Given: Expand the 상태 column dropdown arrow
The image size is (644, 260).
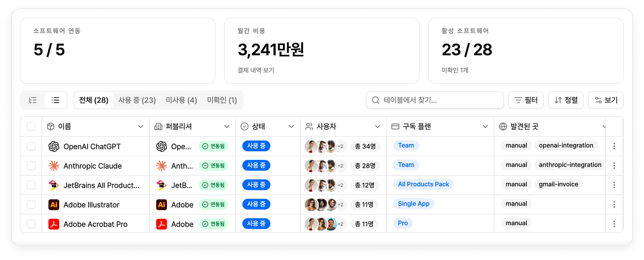Looking at the screenshot, I should coord(291,127).
